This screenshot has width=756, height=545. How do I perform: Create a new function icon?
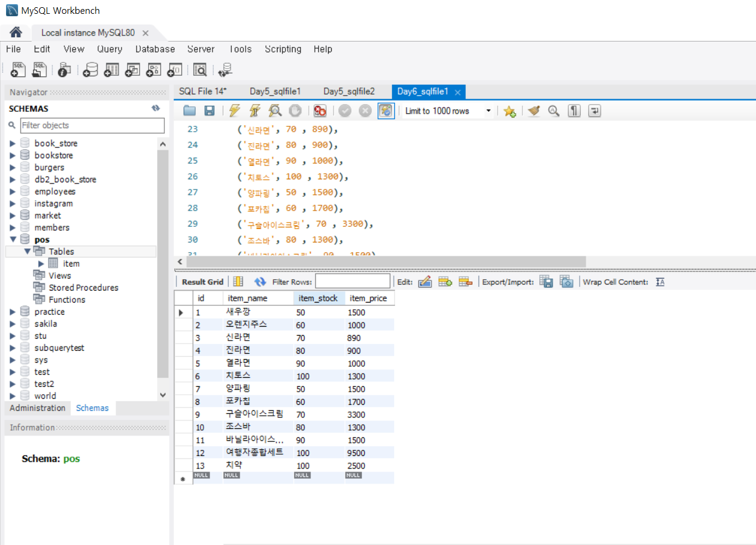point(175,70)
